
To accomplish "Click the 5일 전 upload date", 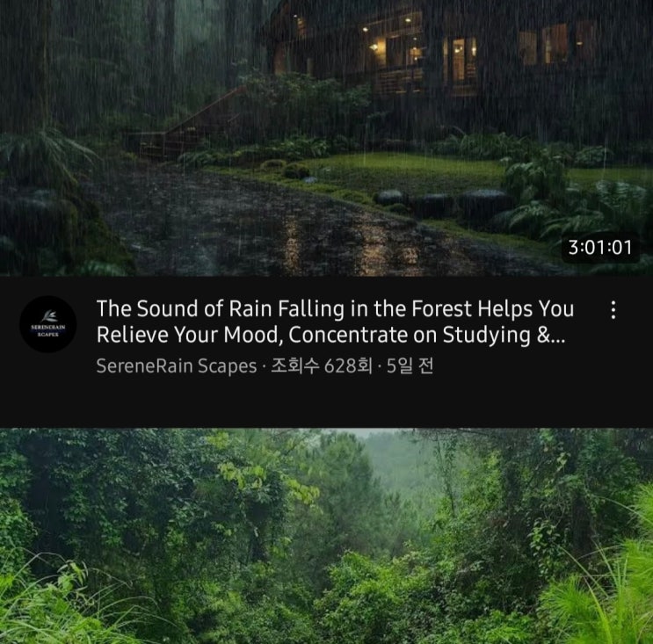I will (410, 366).
